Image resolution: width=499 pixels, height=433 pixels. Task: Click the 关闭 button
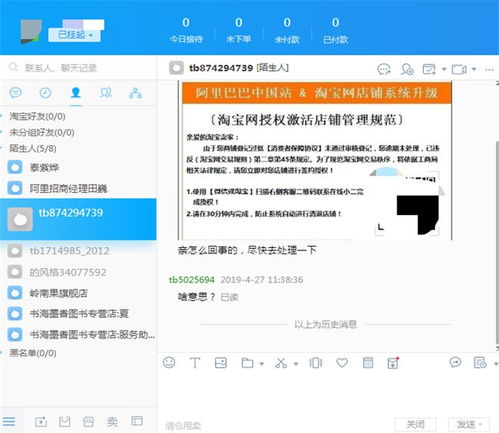(415, 424)
